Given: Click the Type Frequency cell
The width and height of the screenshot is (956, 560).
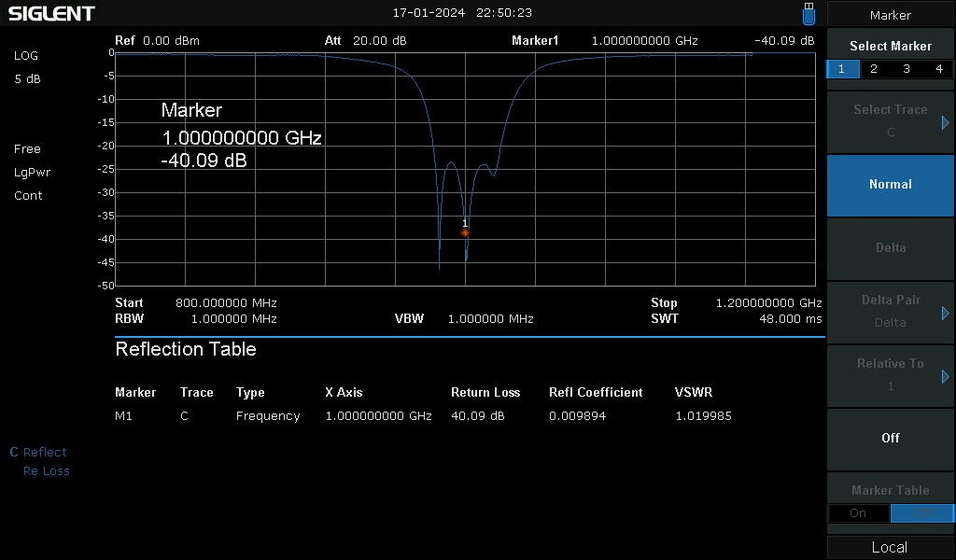Looking at the screenshot, I should coord(268,416).
